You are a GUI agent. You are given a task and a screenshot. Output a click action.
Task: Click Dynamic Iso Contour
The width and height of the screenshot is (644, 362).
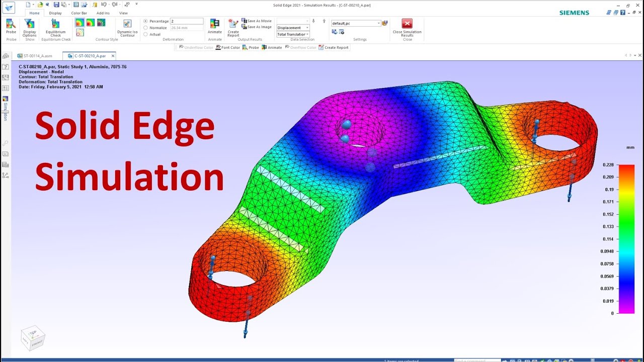[127, 28]
